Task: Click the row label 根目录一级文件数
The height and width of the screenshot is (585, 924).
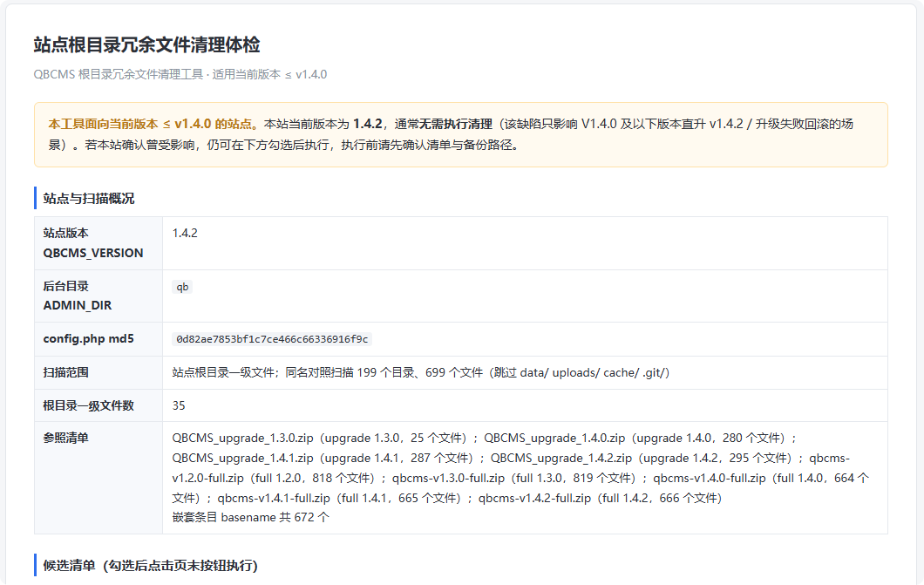Action: [x=88, y=405]
